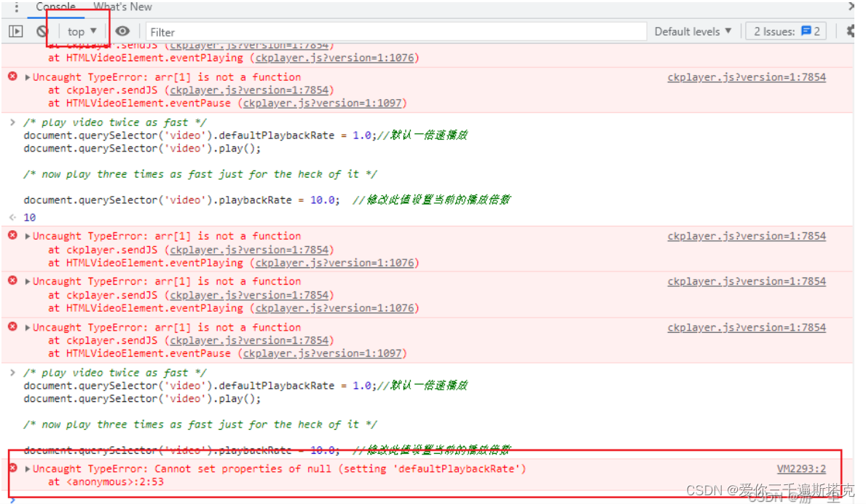The height and width of the screenshot is (504, 866).
Task: Click in the Filter input field
Action: [393, 31]
